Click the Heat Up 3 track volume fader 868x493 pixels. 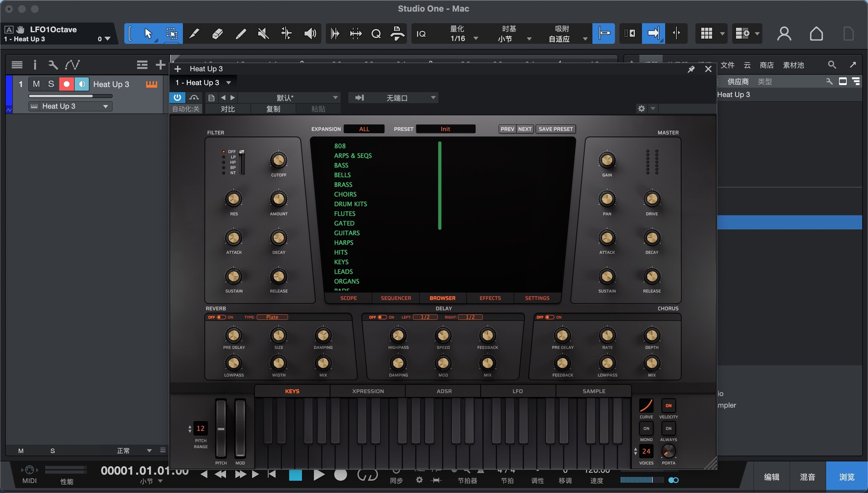point(71,96)
